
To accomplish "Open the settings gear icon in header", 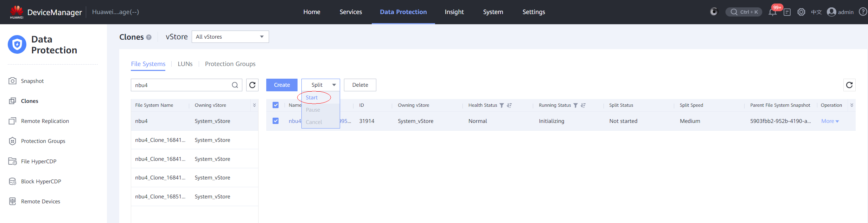I will tap(801, 12).
